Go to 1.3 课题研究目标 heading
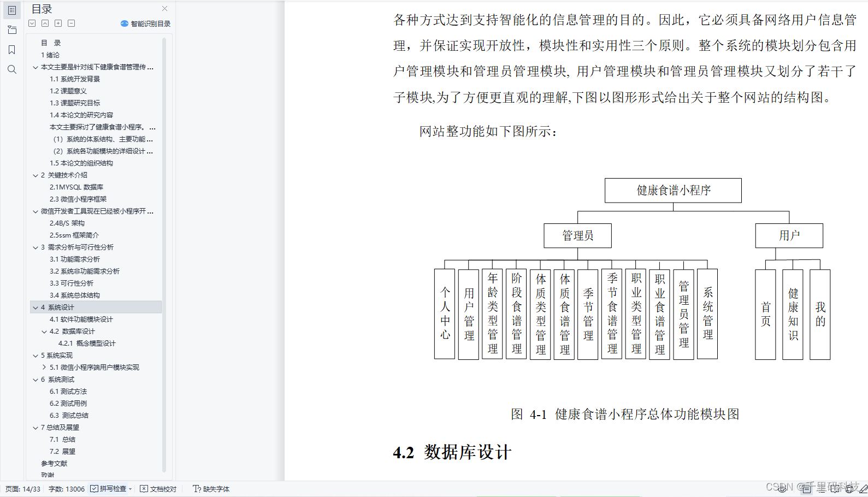 tap(75, 103)
